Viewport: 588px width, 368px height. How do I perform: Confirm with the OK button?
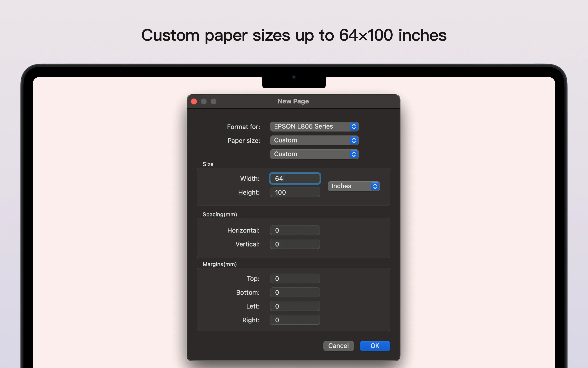click(x=375, y=346)
